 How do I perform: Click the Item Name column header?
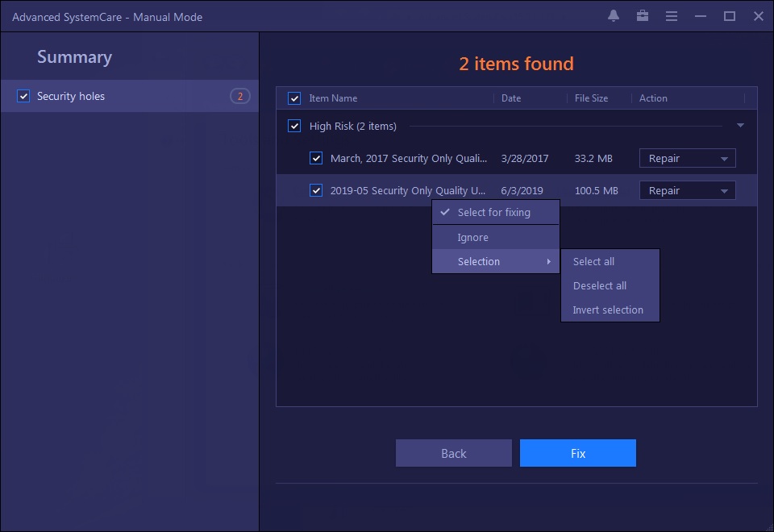tap(333, 98)
